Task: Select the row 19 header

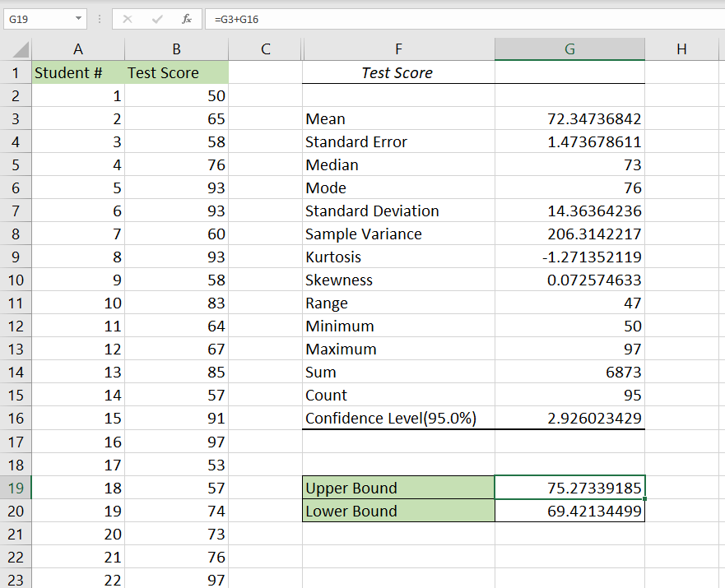Action: (x=15, y=488)
